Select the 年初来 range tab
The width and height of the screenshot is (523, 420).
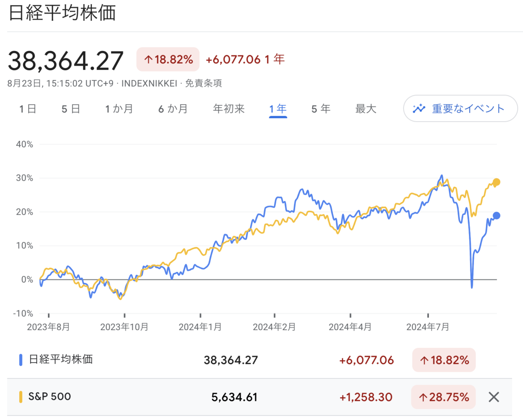[x=229, y=109]
